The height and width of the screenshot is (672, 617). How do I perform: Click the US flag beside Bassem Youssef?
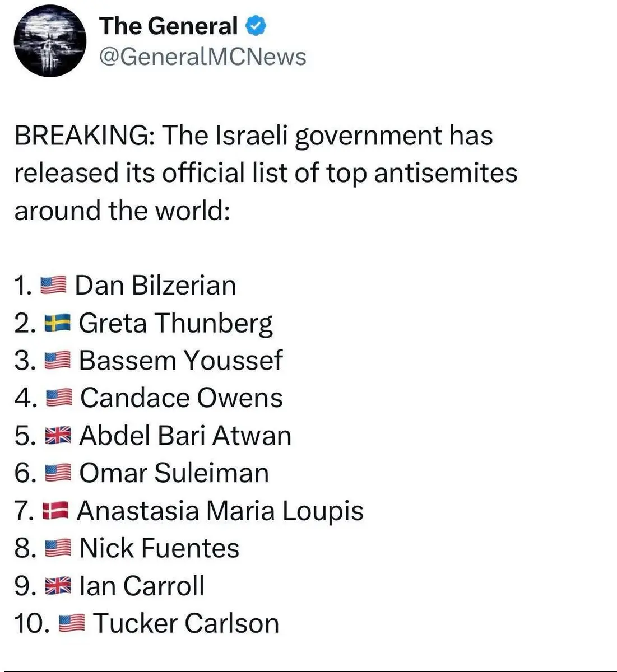57,361
